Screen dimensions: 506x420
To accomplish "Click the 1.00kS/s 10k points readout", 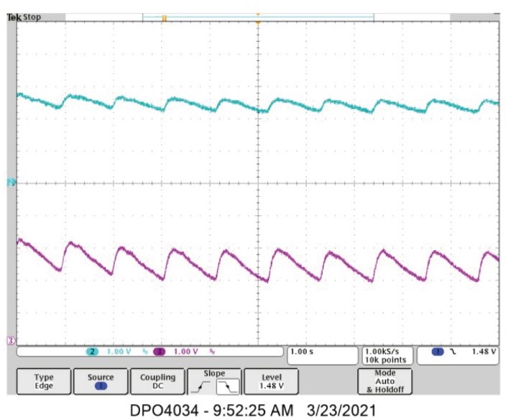I will point(386,356).
